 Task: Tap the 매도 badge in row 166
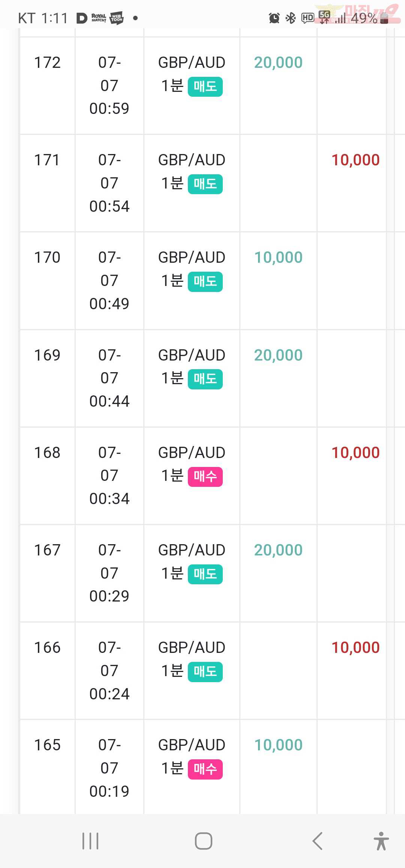(205, 672)
